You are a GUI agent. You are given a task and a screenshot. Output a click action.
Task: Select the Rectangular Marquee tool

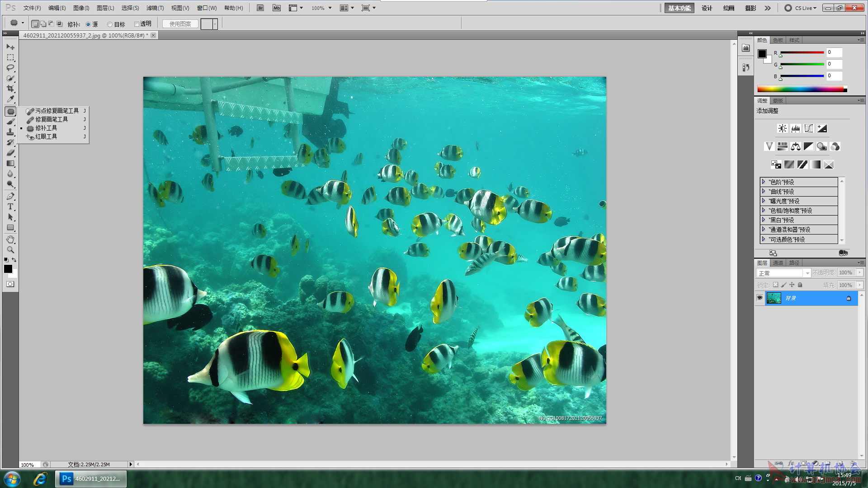point(10,57)
